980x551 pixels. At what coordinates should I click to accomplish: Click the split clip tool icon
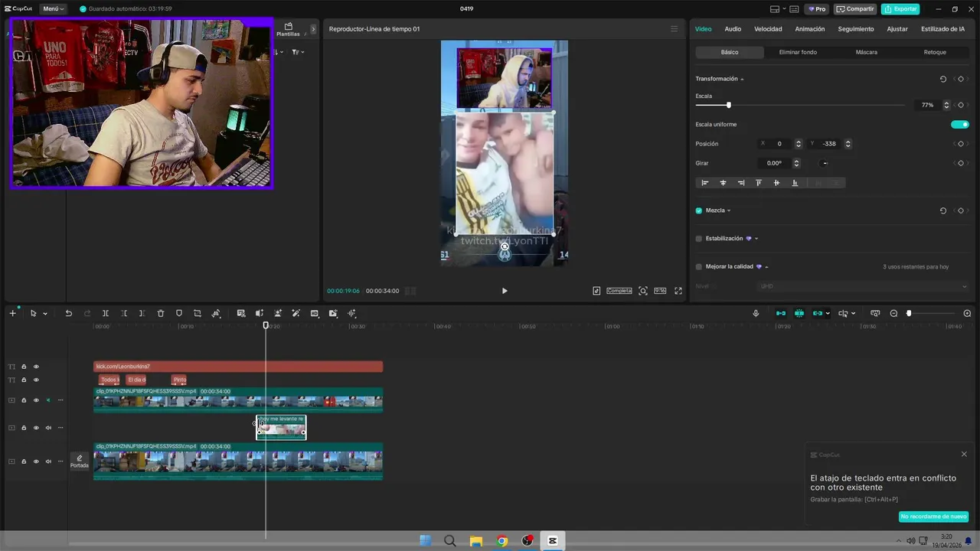pyautogui.click(x=106, y=314)
